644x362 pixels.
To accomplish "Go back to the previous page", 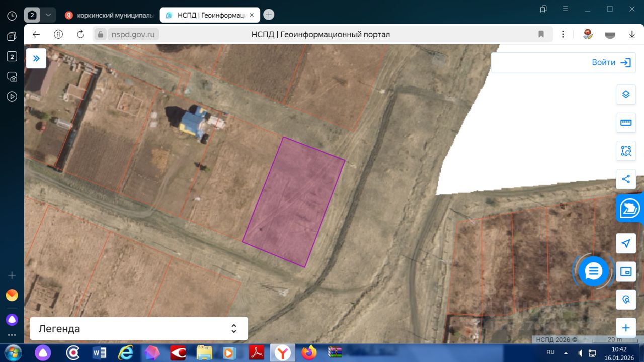I will click(x=36, y=34).
